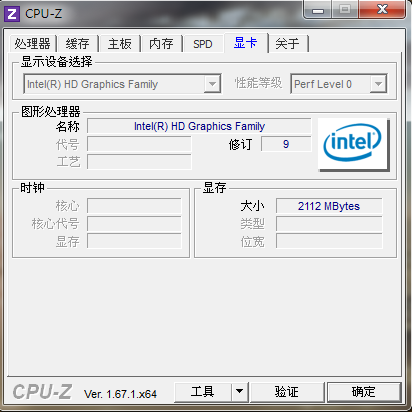Viewport: 412px width, 412px height.
Task: Switch to the 处理器 tab
Action: (x=32, y=44)
